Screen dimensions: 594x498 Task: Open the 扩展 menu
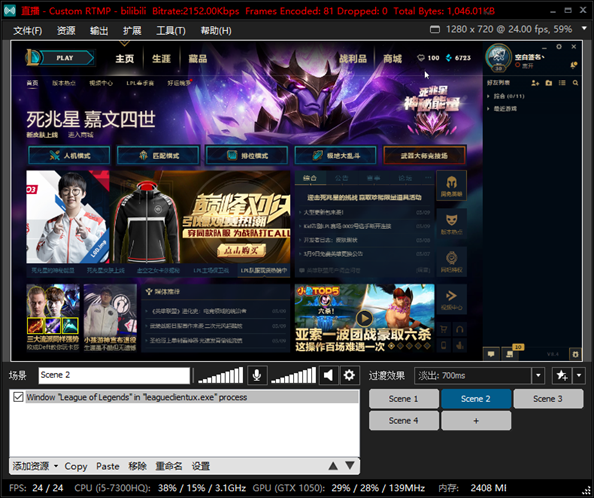point(132,31)
